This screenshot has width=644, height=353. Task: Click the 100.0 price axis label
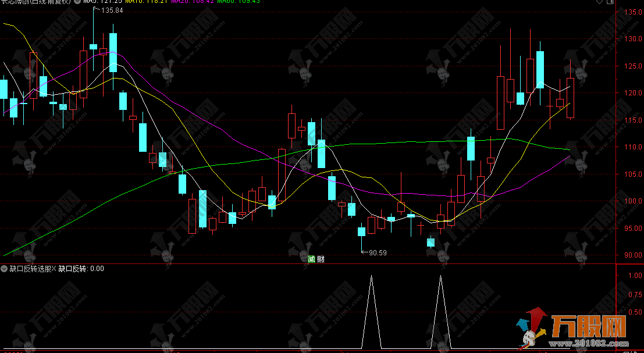pos(632,201)
